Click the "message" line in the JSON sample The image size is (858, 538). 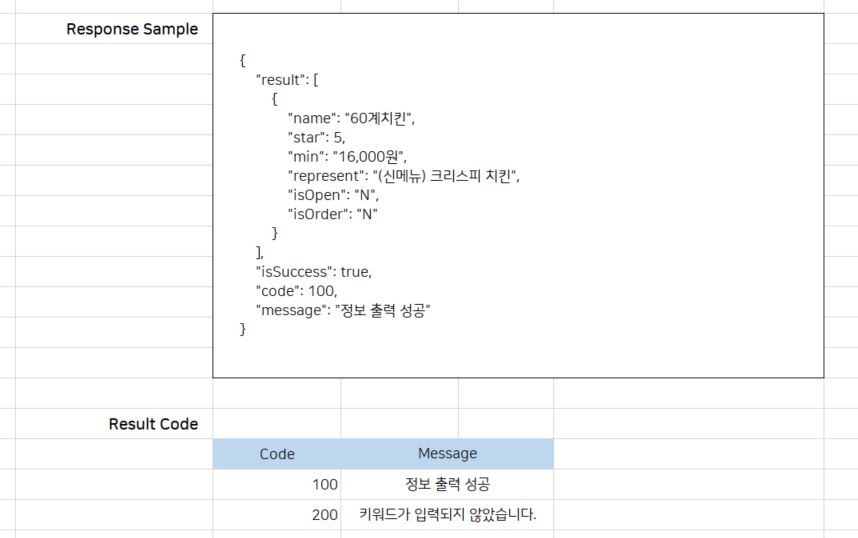click(342, 310)
